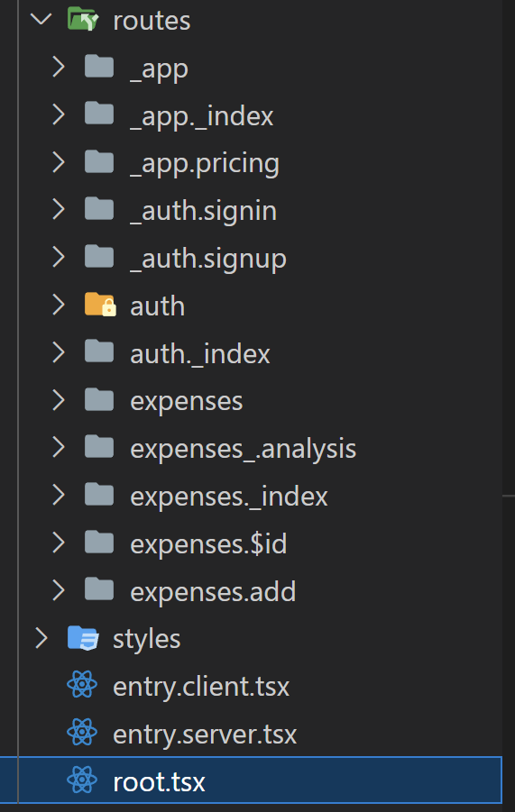This screenshot has height=812, width=515.
Task: Click the _auth.signin folder icon
Action: 99,209
